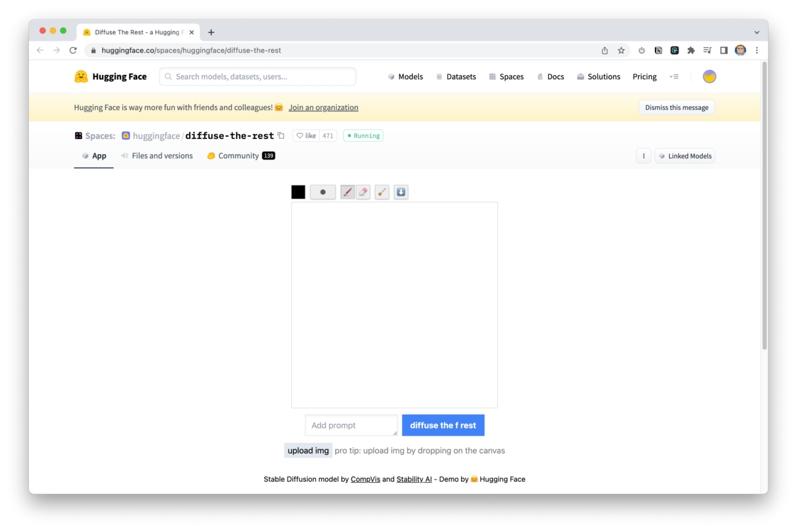This screenshot has height=532, width=797.
Task: Click the broom clear canvas icon
Action: tap(382, 192)
